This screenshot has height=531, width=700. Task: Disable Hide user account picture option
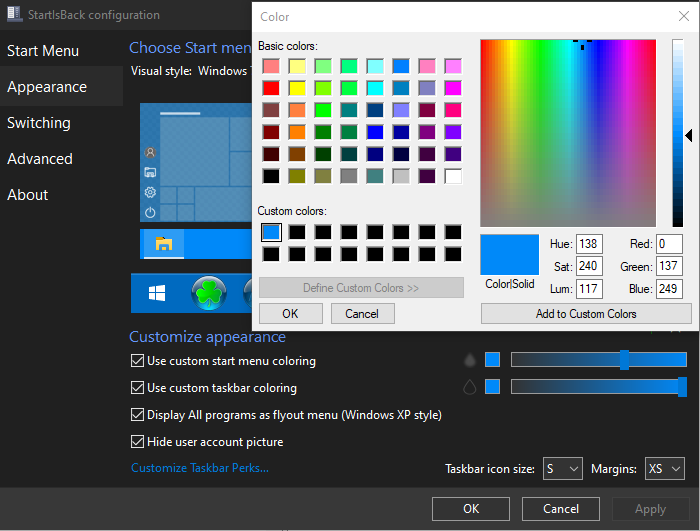(x=138, y=442)
